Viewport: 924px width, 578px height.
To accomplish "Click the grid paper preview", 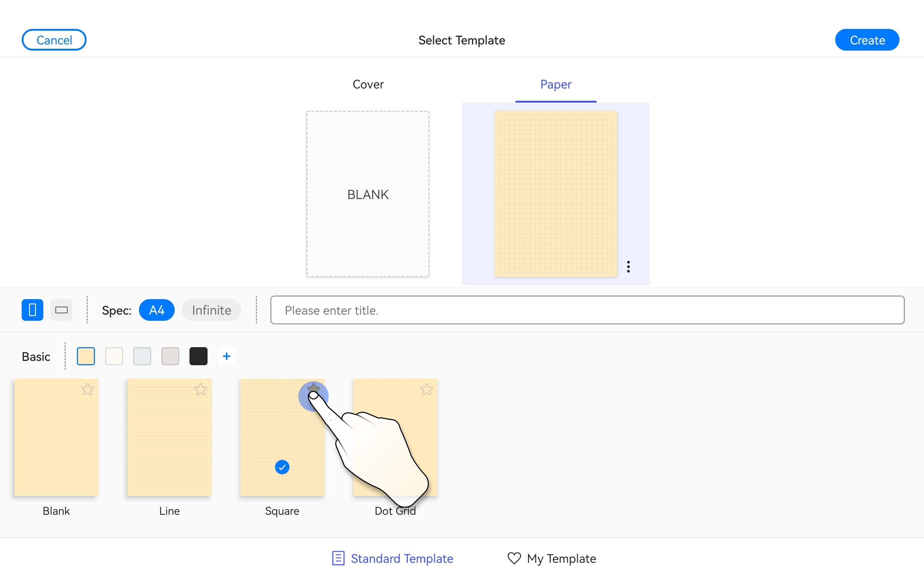I will [555, 194].
